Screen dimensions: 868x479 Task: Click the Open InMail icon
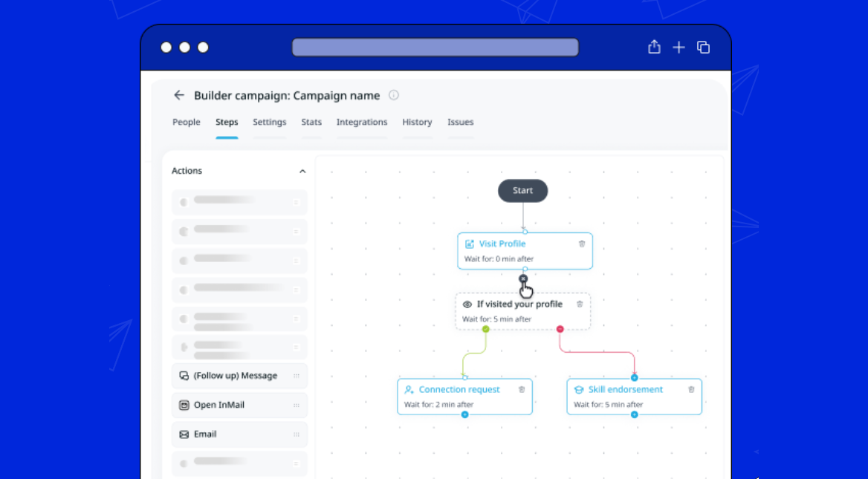coord(184,405)
